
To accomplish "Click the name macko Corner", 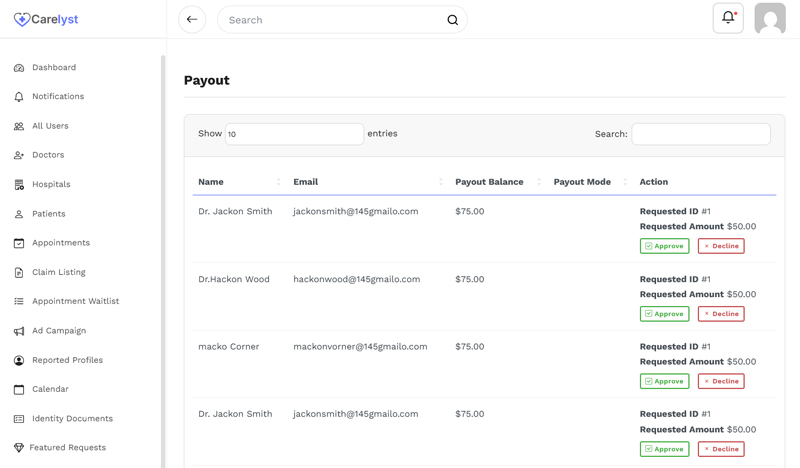I will tap(229, 347).
